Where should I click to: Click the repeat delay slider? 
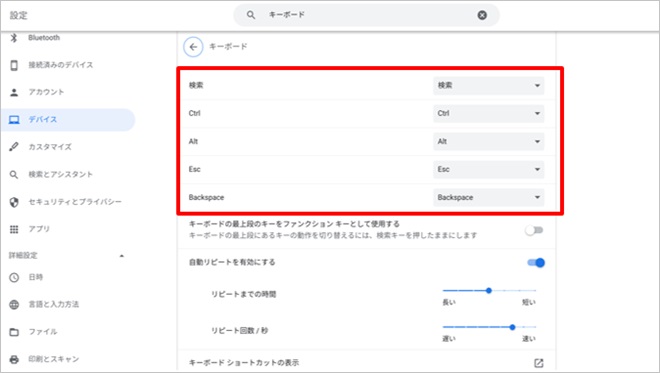click(x=489, y=290)
